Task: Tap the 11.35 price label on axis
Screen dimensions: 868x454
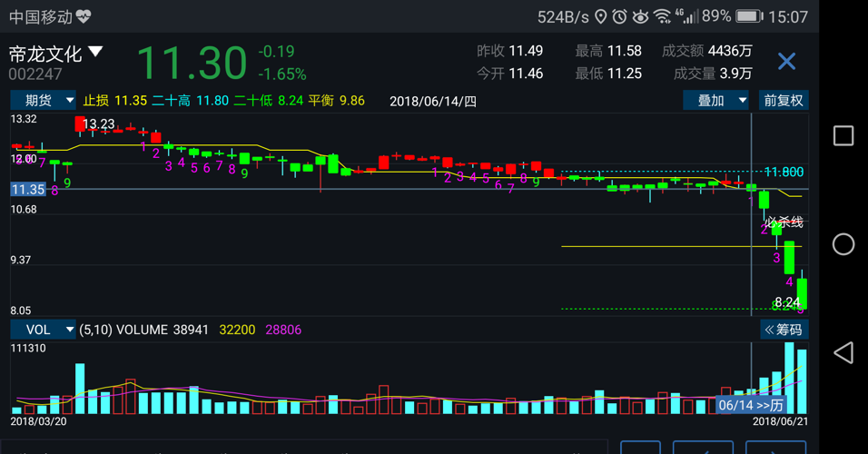Action: coord(27,190)
